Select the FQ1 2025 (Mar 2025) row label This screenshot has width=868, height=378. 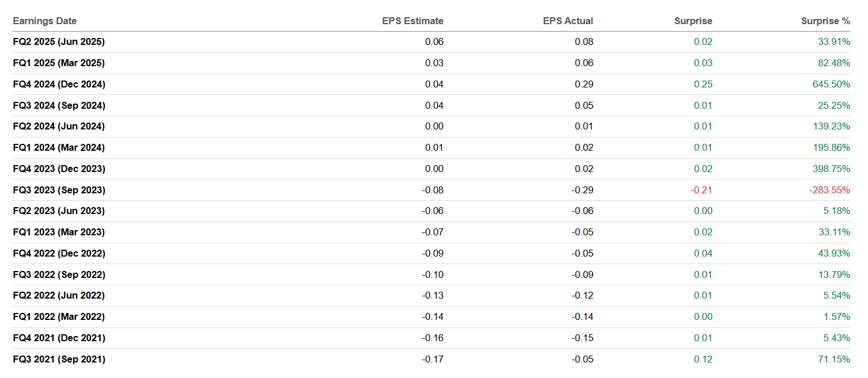pyautogui.click(x=59, y=63)
